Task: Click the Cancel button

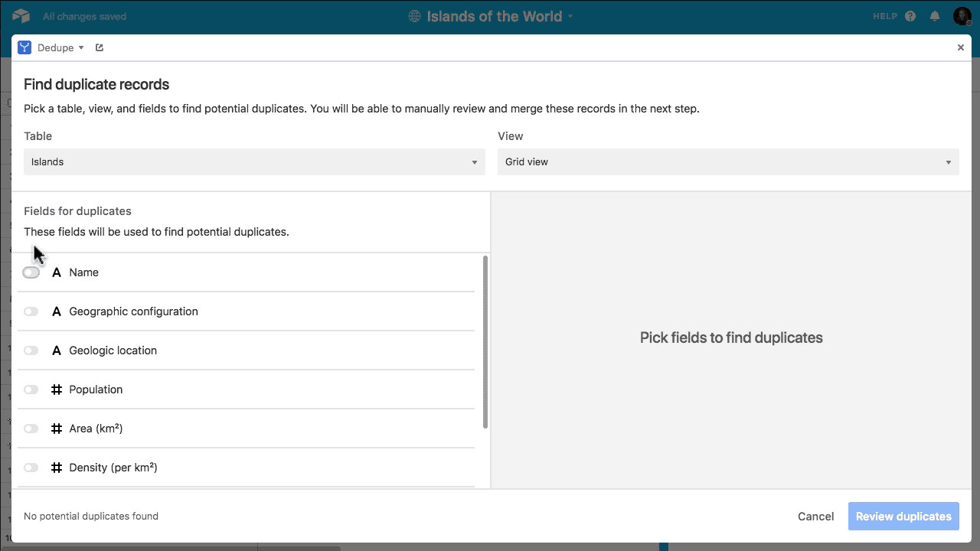Action: coord(815,517)
